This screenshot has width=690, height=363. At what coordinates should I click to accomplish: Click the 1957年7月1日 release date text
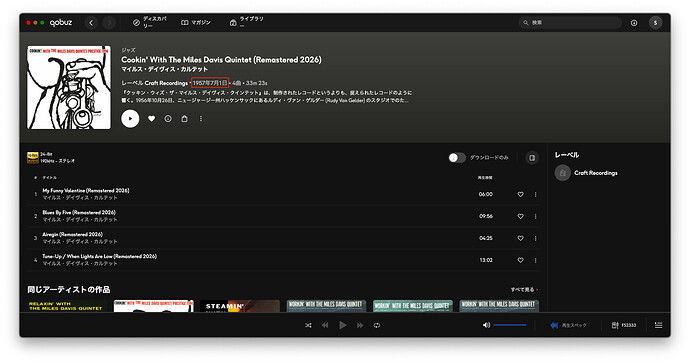[210, 83]
